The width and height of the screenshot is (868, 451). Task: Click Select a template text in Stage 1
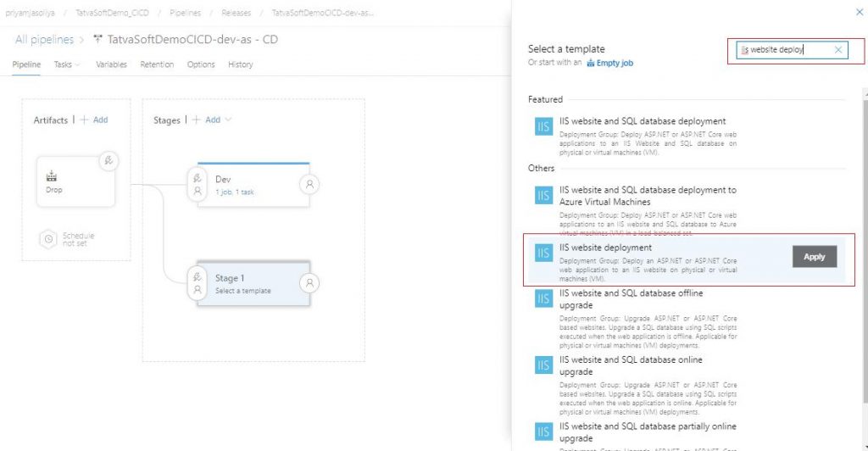click(x=243, y=291)
